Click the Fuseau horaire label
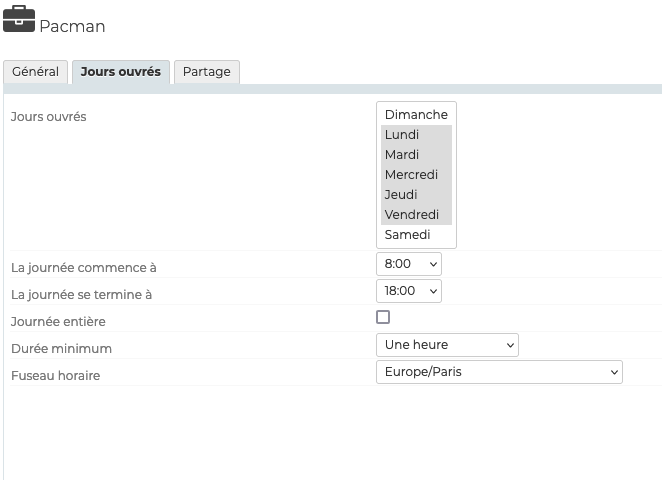The image size is (662, 480). point(55,376)
